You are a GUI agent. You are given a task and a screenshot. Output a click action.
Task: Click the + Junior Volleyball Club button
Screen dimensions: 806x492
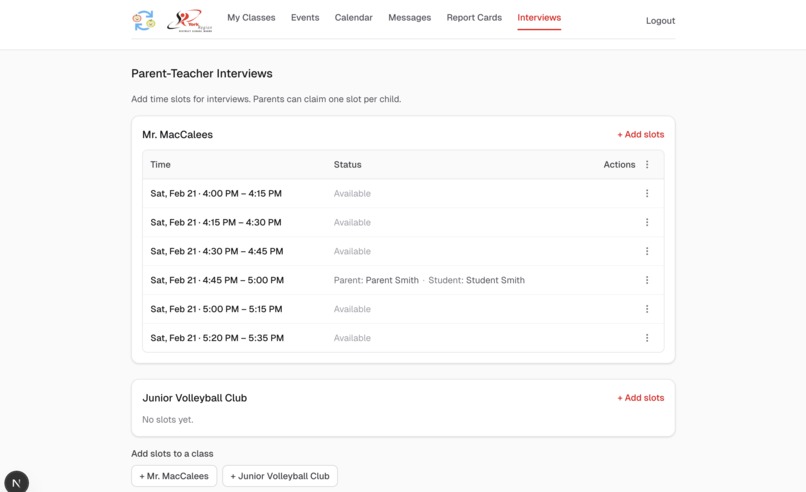tap(280, 476)
